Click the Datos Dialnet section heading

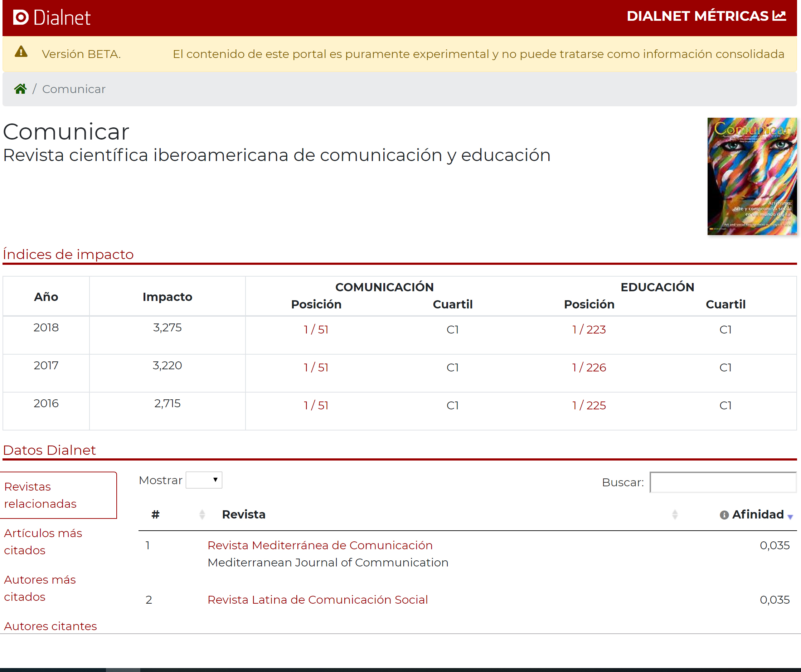coord(49,450)
